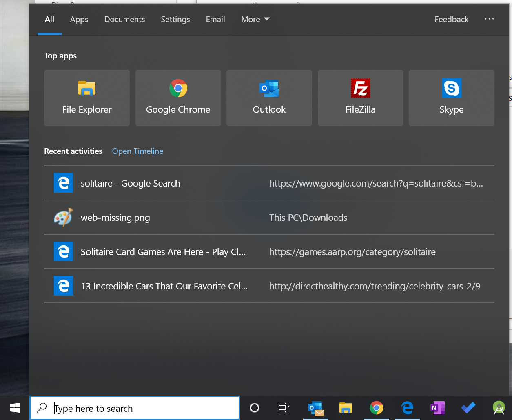Click Paint icon beside web-missing.png
This screenshot has width=512, height=420.
[x=64, y=217]
